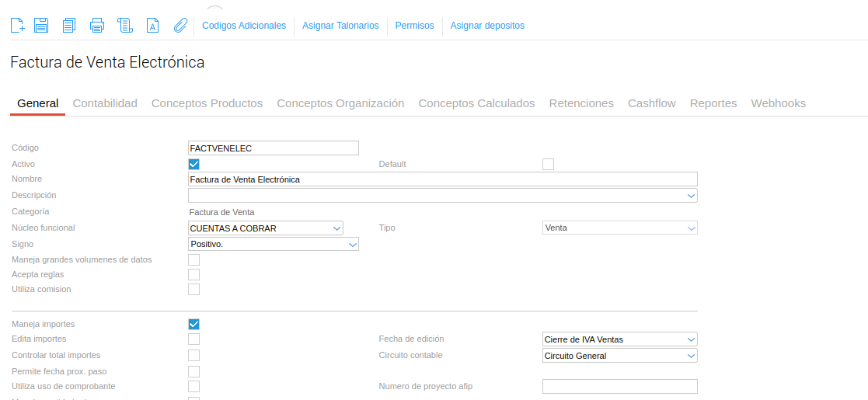Expand the Descripción dropdown
Viewport: 868px width, 400px height.
[x=691, y=195]
